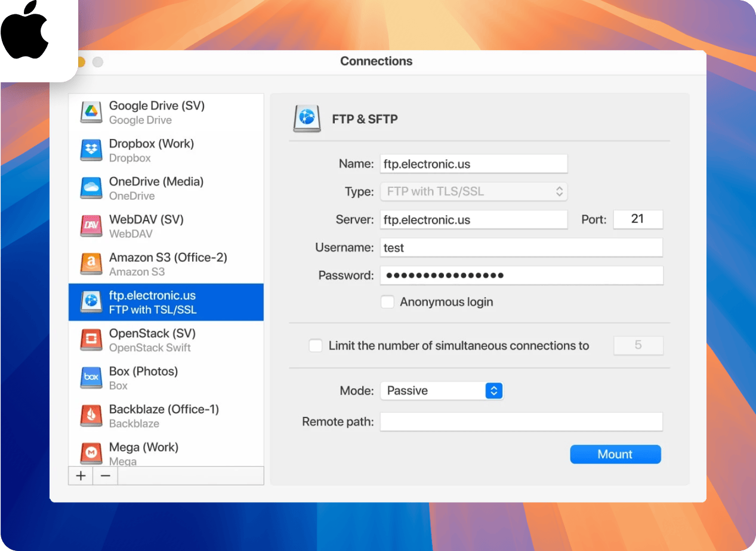The height and width of the screenshot is (551, 756).
Task: Click the Port field showing 21
Action: pyautogui.click(x=638, y=219)
